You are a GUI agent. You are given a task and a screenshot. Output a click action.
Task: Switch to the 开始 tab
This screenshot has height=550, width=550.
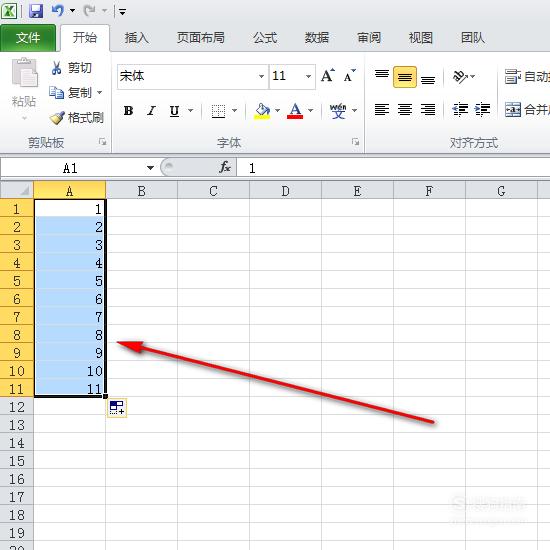(x=85, y=38)
